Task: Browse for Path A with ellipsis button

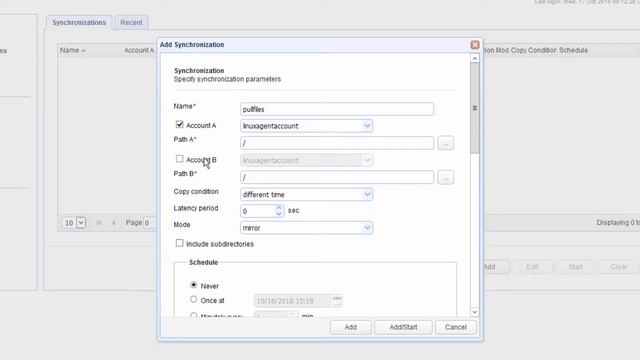Action: coord(445,143)
